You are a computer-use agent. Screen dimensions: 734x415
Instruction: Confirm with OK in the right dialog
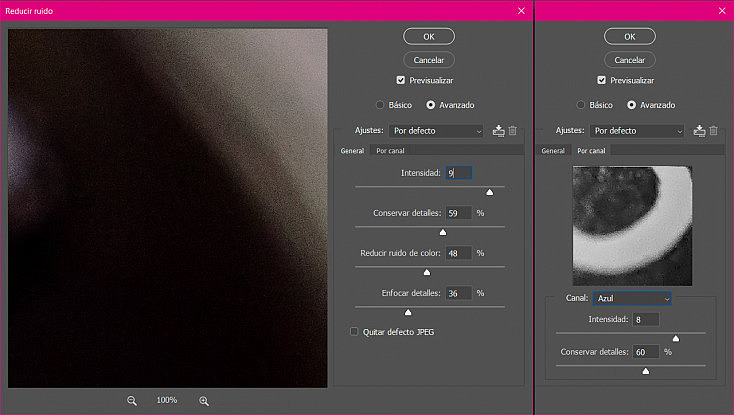pos(630,36)
